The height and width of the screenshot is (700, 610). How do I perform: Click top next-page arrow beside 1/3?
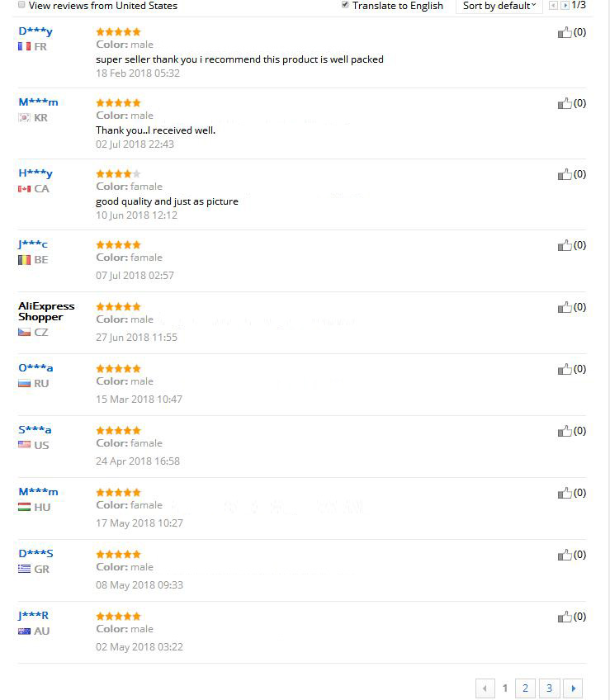pos(565,6)
